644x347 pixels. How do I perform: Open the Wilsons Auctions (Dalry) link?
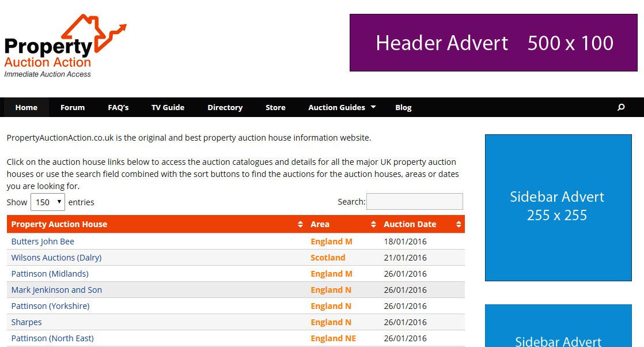click(x=56, y=258)
